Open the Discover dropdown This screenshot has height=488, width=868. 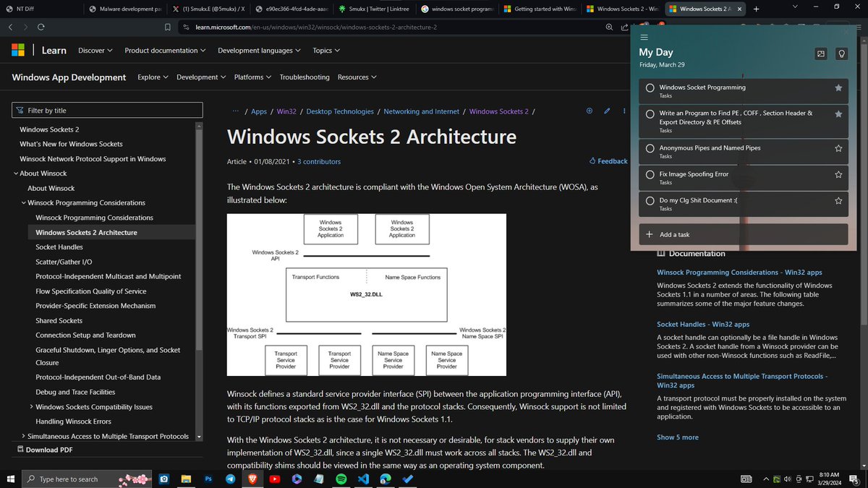(x=95, y=51)
